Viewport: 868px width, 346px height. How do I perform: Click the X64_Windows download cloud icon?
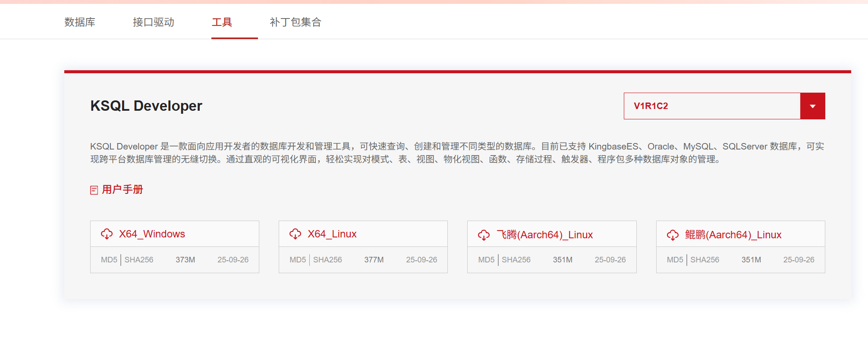pyautogui.click(x=107, y=234)
